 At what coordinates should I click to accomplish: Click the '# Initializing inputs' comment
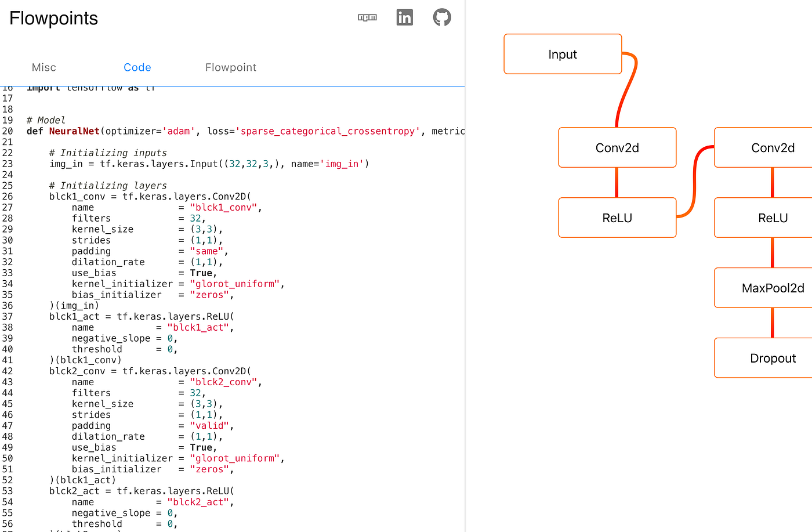click(x=108, y=153)
